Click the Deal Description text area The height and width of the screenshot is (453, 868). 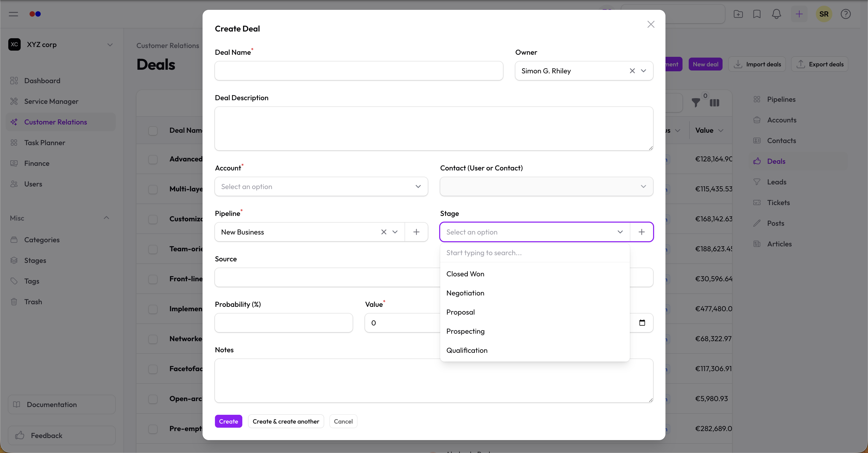[x=434, y=129]
